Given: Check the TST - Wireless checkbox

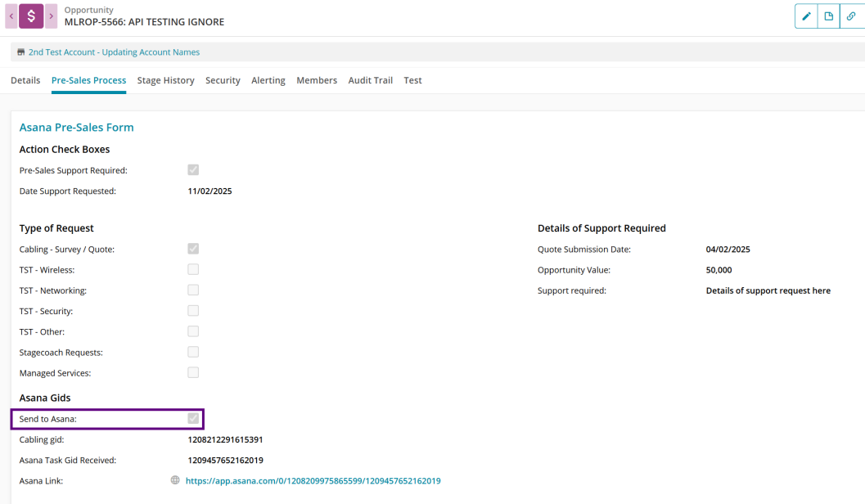Looking at the screenshot, I should click(x=193, y=269).
